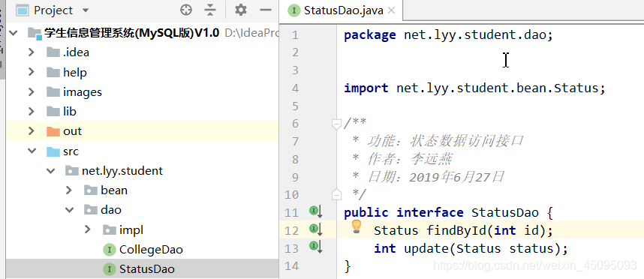Click the update method name
The height and width of the screenshot is (279, 644).
click(426, 249)
